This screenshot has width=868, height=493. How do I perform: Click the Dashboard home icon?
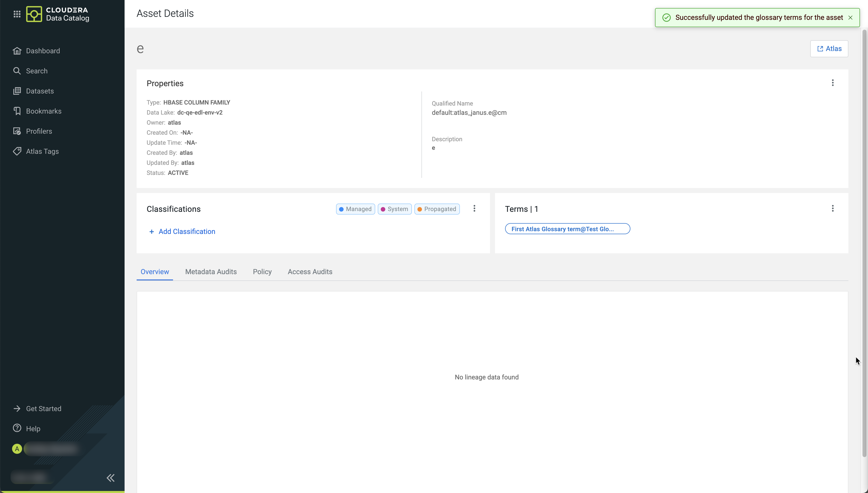point(17,51)
